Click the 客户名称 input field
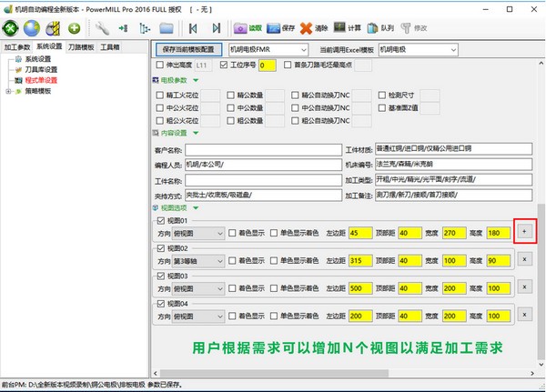This screenshot has height=392, width=546. pos(263,149)
